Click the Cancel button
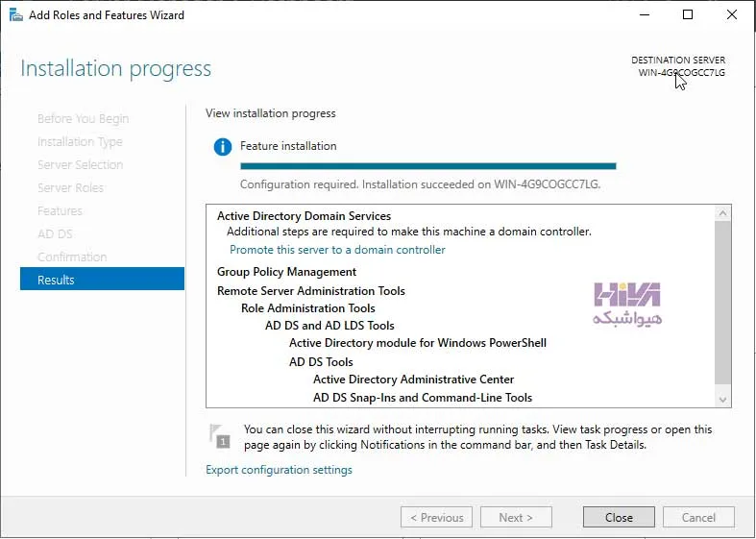This screenshot has width=756, height=539. pyautogui.click(x=698, y=517)
